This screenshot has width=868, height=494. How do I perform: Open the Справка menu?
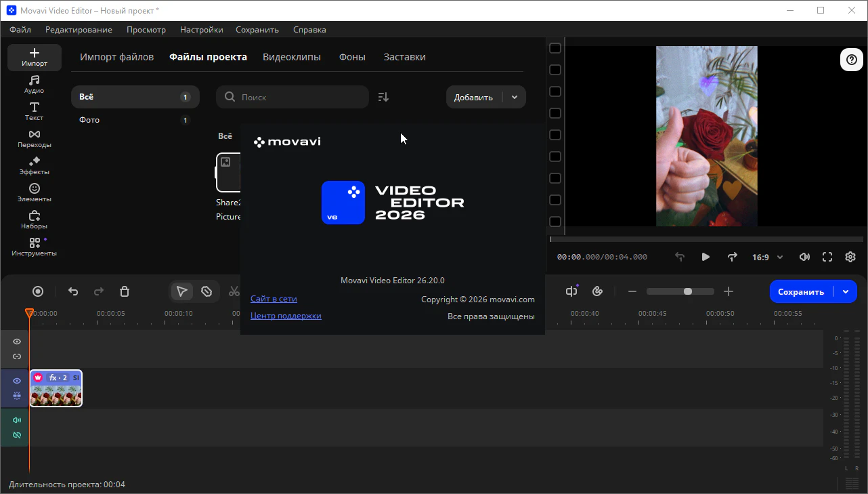pos(309,30)
